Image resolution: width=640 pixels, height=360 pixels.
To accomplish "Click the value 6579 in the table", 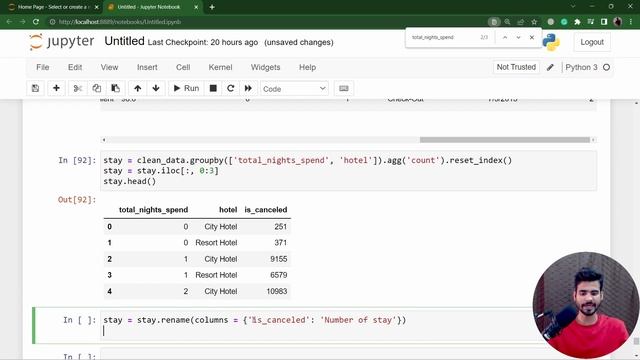I will coord(279,275).
